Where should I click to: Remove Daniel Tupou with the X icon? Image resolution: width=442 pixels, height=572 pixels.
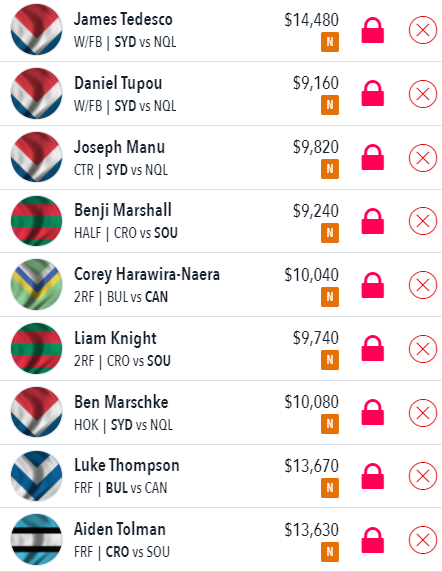[x=423, y=94]
